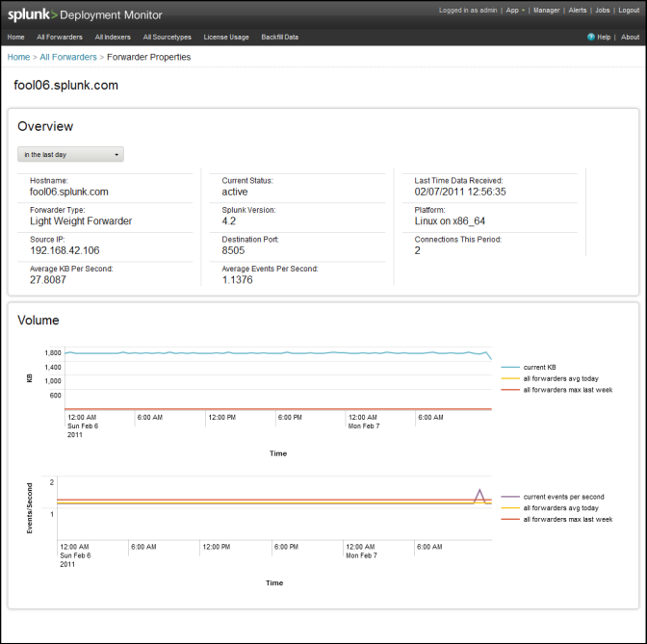Click the Manager link
Viewport: 647px width, 644px height.
pos(546,11)
